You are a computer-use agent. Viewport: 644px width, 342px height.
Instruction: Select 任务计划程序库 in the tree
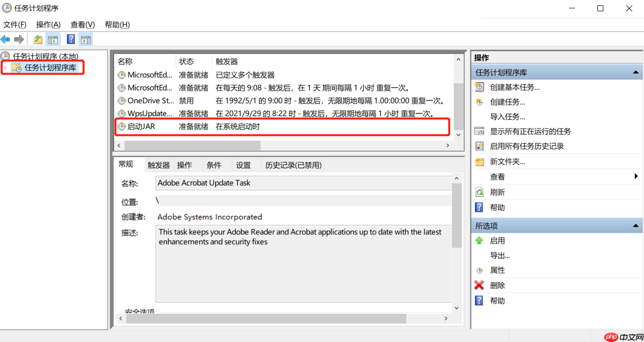point(50,68)
